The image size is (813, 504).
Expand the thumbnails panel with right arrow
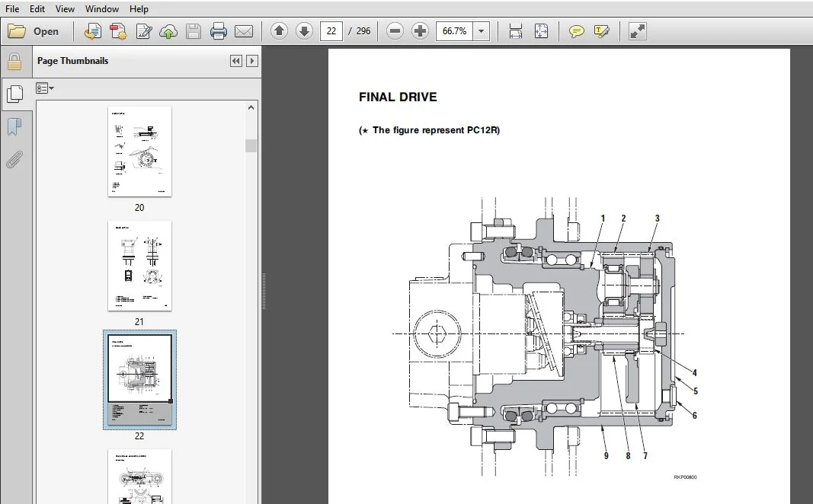pyautogui.click(x=252, y=61)
